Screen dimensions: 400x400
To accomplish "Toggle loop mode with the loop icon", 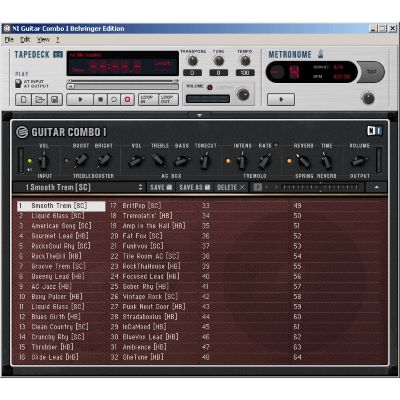I will tap(114, 99).
